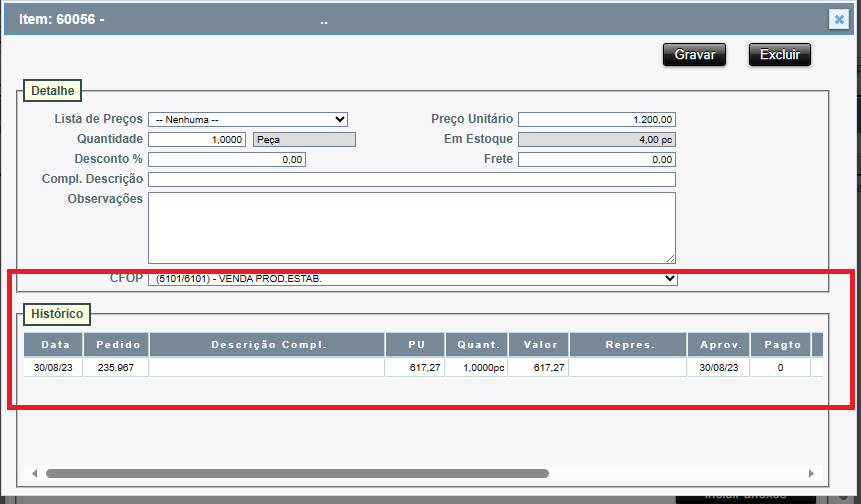Click the Observações resize handle

tap(671, 258)
